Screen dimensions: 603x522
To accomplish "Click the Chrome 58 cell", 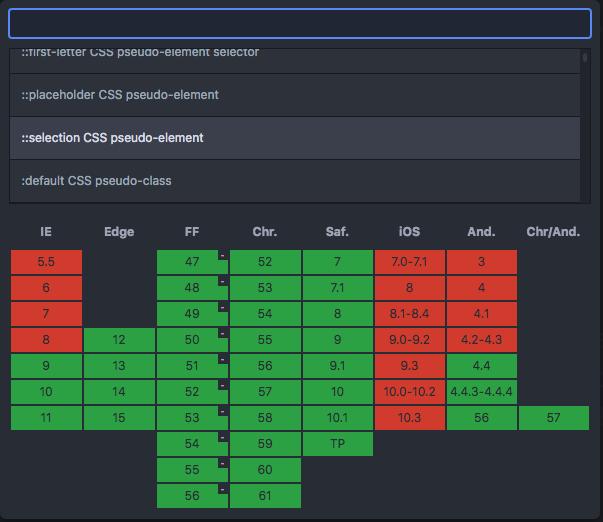I will coord(265,418).
